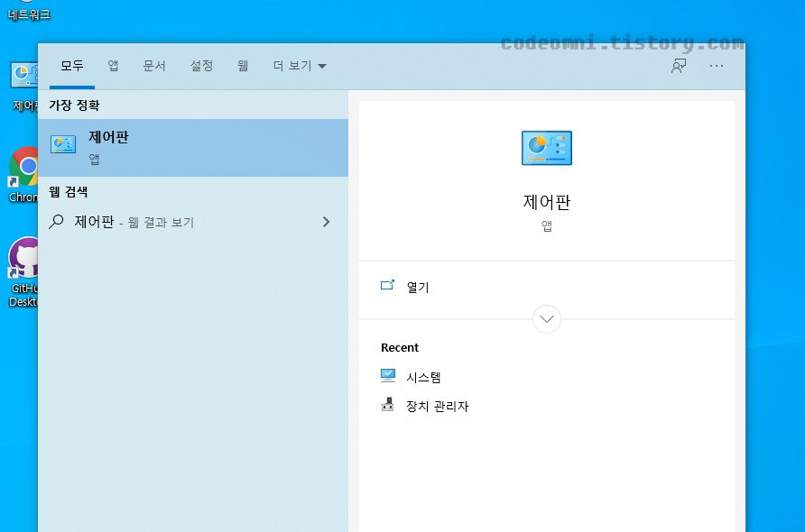The height and width of the screenshot is (532, 805).
Task: Open recent item 장치 관리자
Action: point(438,407)
